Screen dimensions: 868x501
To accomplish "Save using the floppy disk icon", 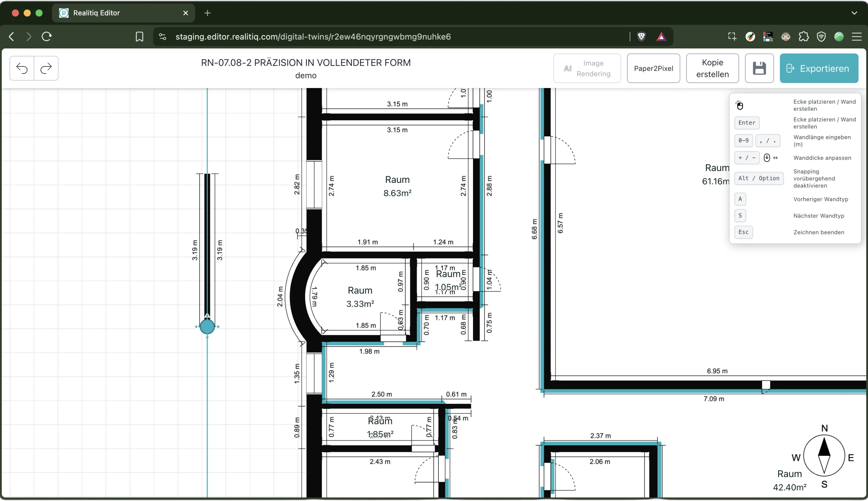I will tap(759, 68).
